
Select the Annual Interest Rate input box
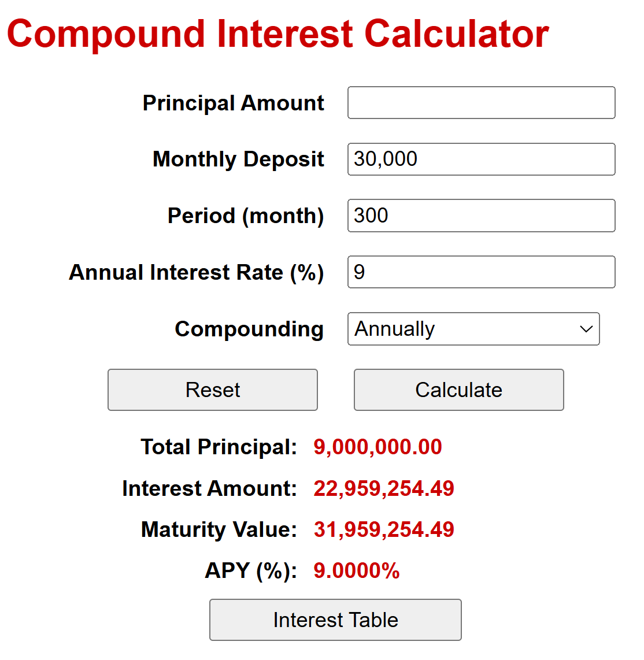(x=481, y=272)
